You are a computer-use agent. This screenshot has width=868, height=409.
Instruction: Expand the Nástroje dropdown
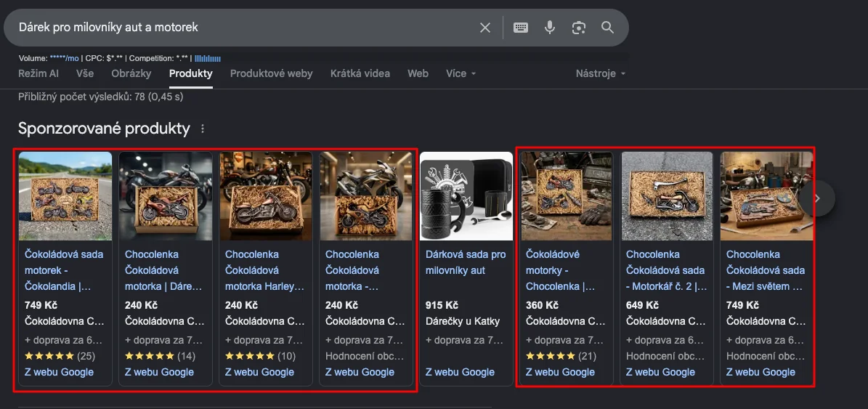coord(601,73)
